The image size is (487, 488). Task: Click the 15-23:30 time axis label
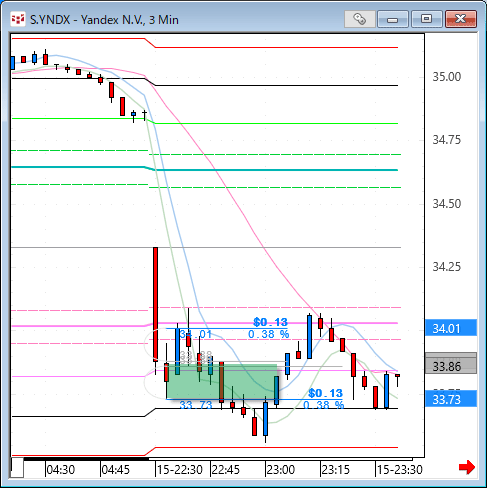400,470
